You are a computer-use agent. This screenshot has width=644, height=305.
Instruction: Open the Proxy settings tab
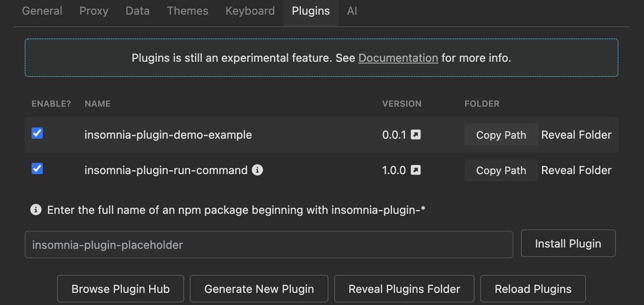point(94,11)
